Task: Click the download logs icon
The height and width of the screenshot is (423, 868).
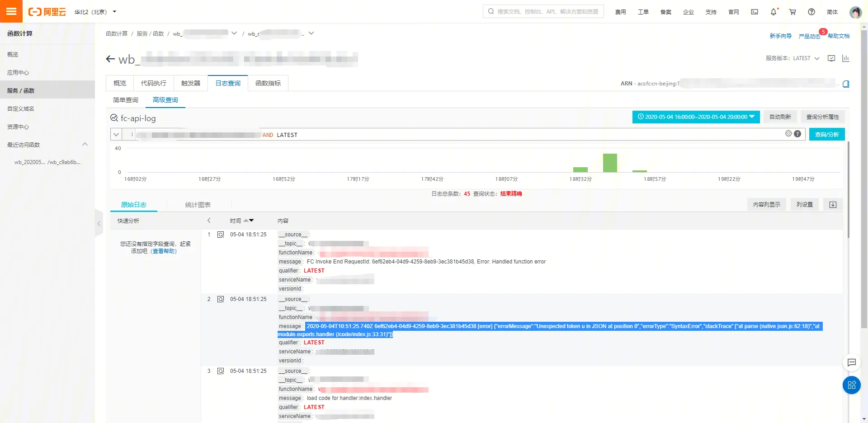Action: click(833, 205)
